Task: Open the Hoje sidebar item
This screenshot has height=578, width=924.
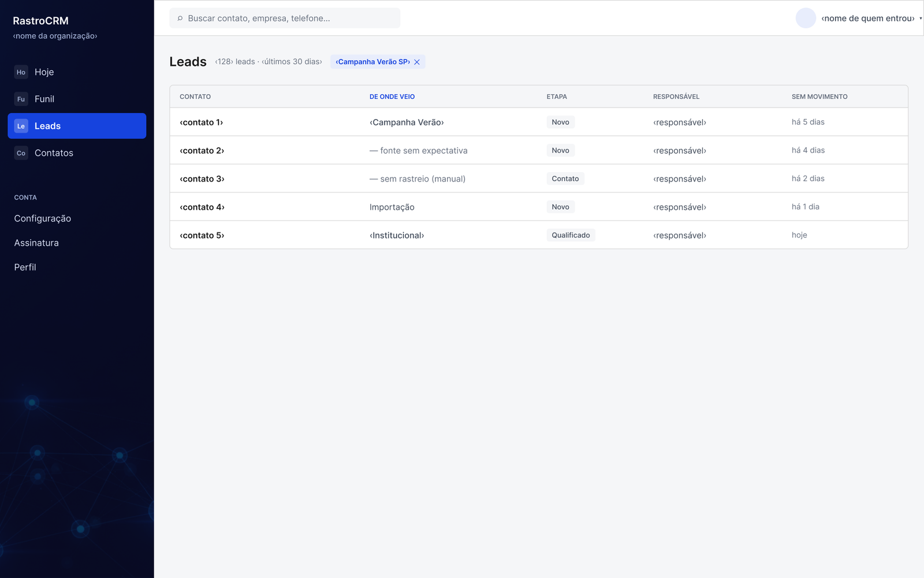Action: (77, 72)
